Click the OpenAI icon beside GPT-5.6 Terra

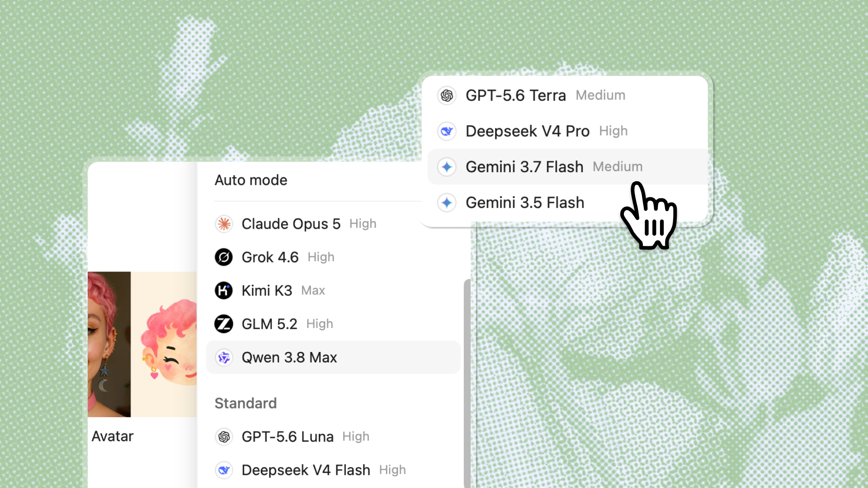click(447, 95)
